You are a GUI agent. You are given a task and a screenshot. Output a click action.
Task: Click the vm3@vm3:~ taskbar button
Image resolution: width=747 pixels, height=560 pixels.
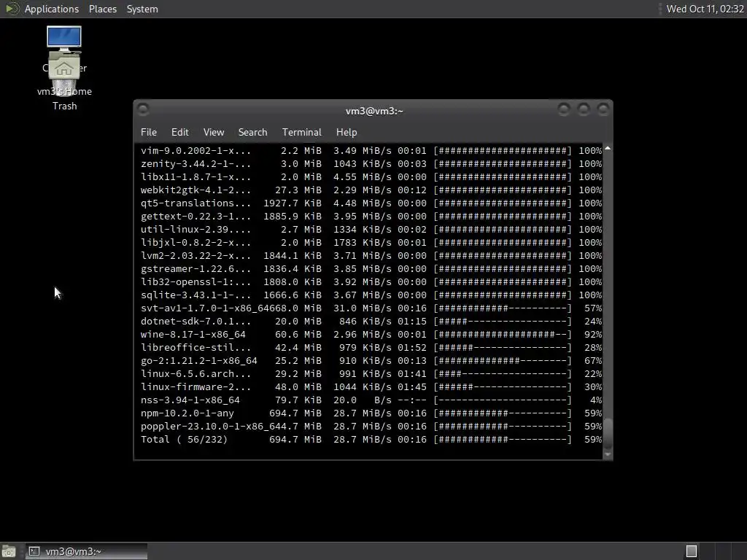point(86,551)
